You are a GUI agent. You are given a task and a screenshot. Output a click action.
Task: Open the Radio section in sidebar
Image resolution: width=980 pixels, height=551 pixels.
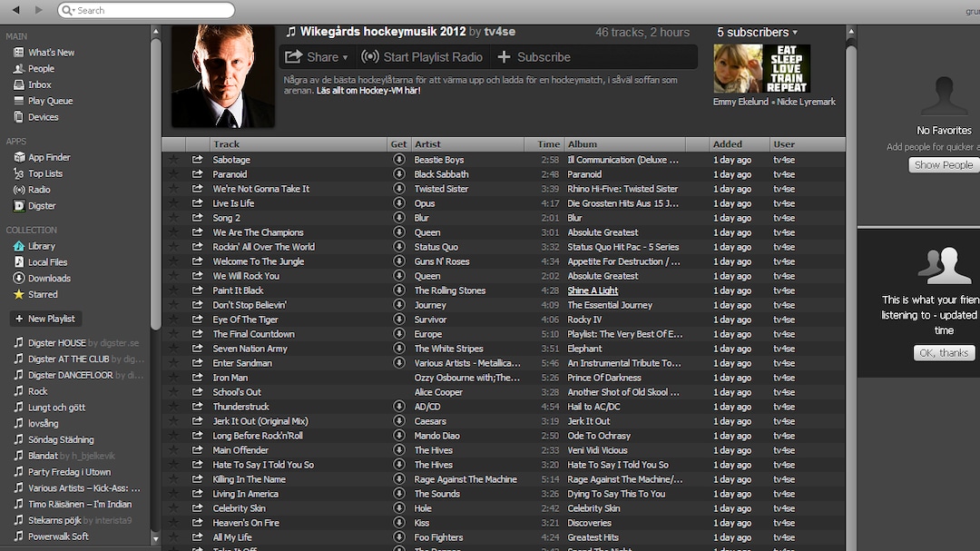[x=38, y=190]
